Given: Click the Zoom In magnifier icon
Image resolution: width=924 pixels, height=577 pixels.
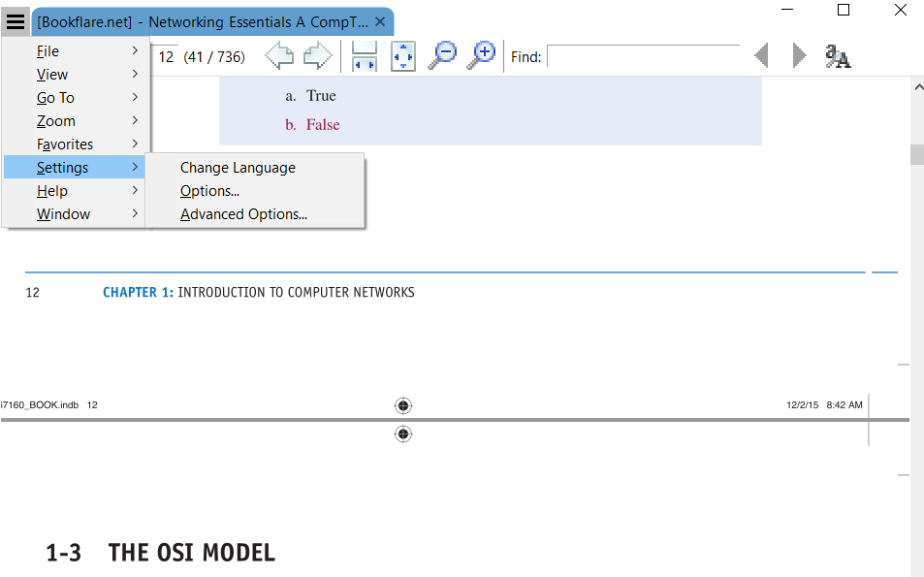Looking at the screenshot, I should point(481,55).
